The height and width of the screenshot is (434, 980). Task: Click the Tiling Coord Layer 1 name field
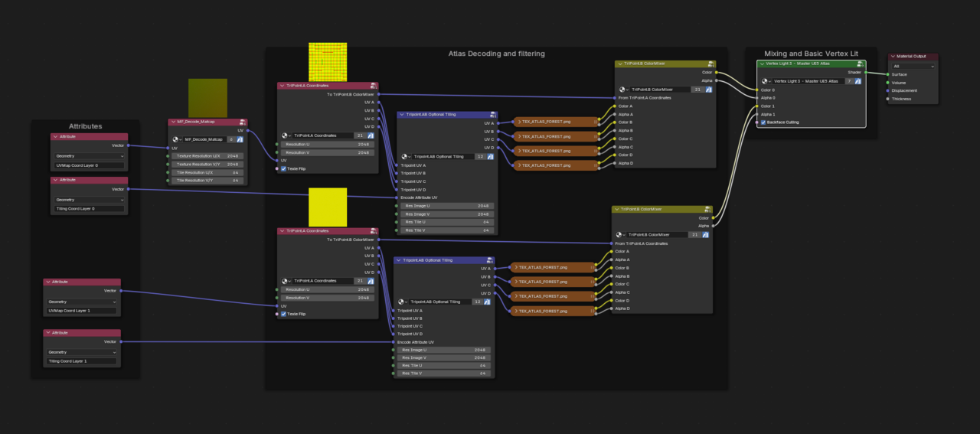(x=82, y=361)
